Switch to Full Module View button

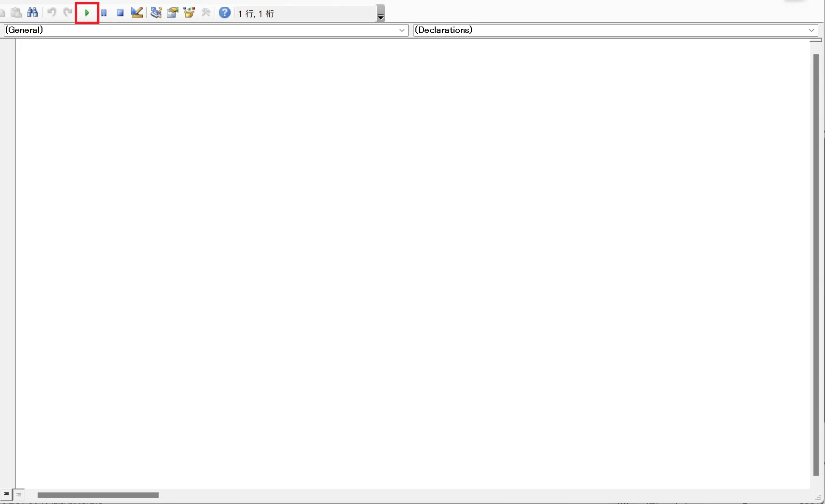coord(19,494)
